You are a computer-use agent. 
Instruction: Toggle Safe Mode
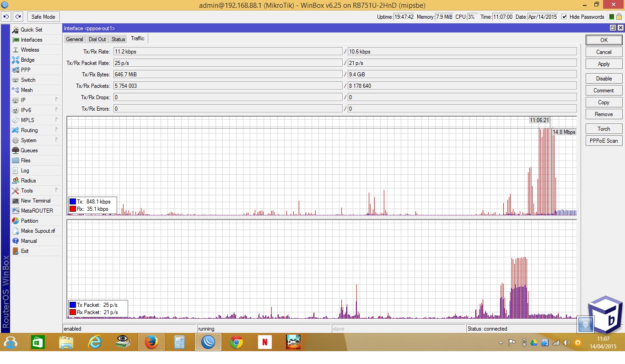(43, 17)
